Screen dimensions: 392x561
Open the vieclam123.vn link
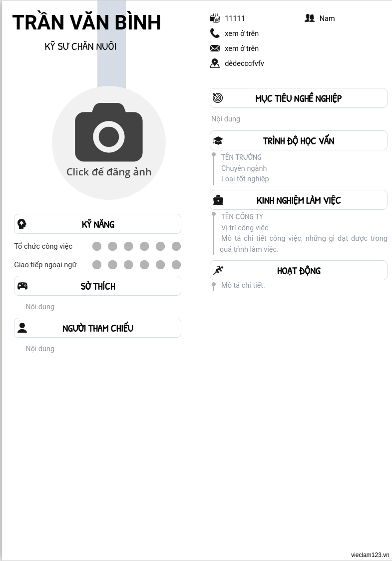370,555
